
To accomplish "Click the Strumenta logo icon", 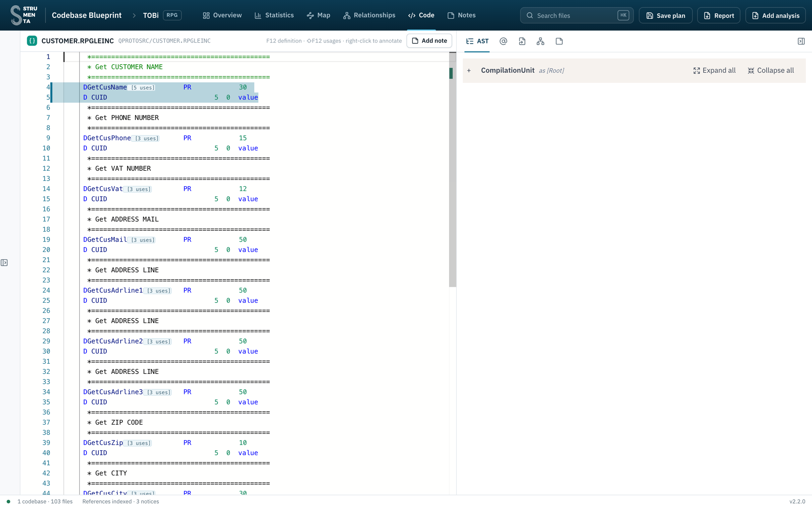I will (24, 15).
